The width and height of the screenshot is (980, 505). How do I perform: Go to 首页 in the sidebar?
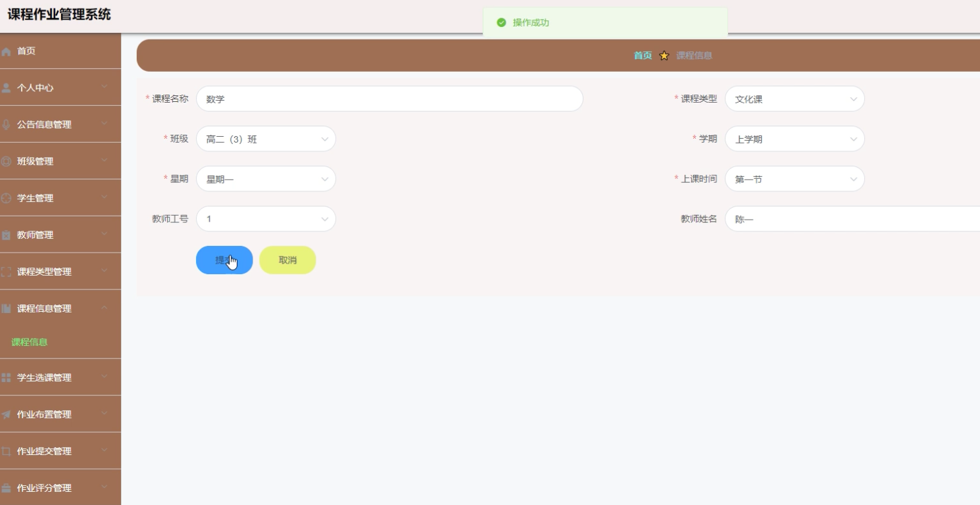click(x=61, y=51)
